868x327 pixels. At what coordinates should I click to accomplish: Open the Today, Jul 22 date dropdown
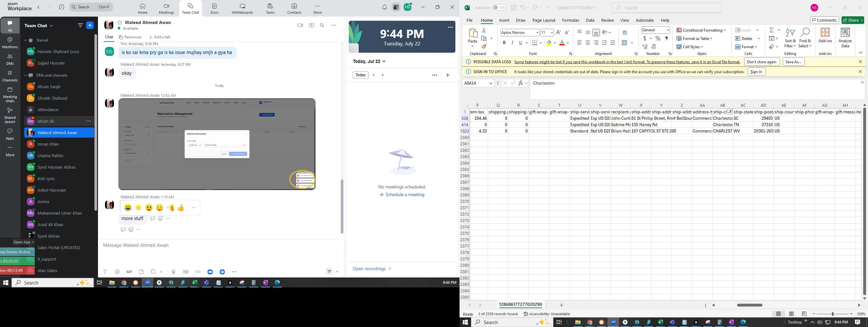pyautogui.click(x=369, y=61)
